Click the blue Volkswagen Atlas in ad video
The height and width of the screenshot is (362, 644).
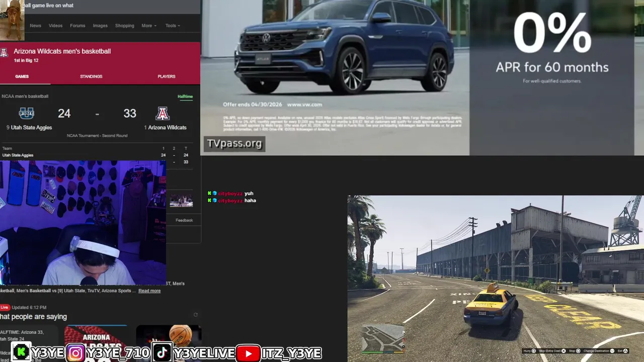click(x=345, y=46)
